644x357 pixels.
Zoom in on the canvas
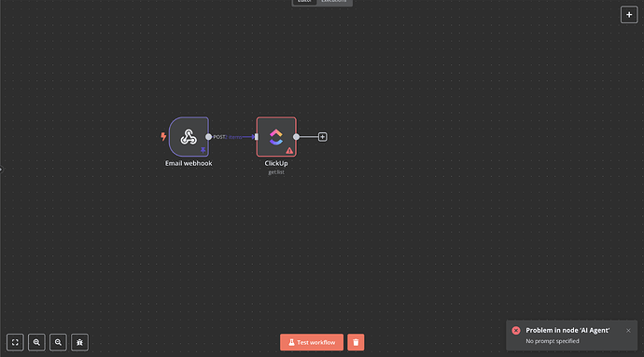36,342
